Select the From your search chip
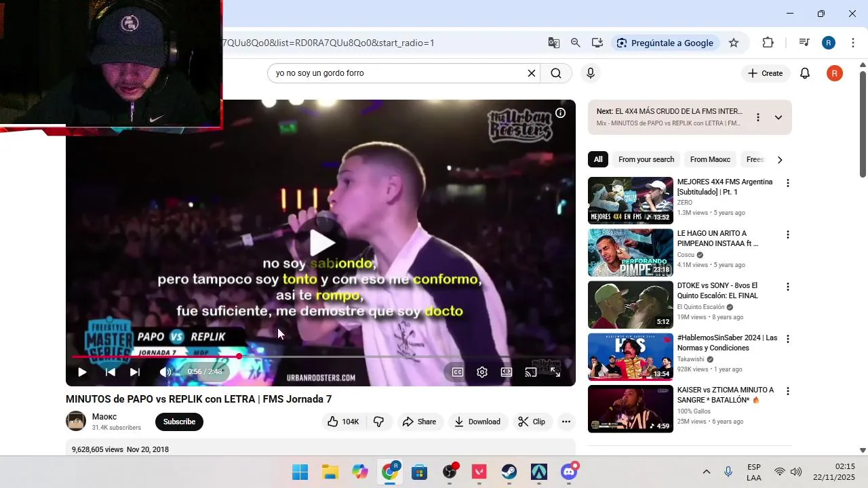 (646, 160)
